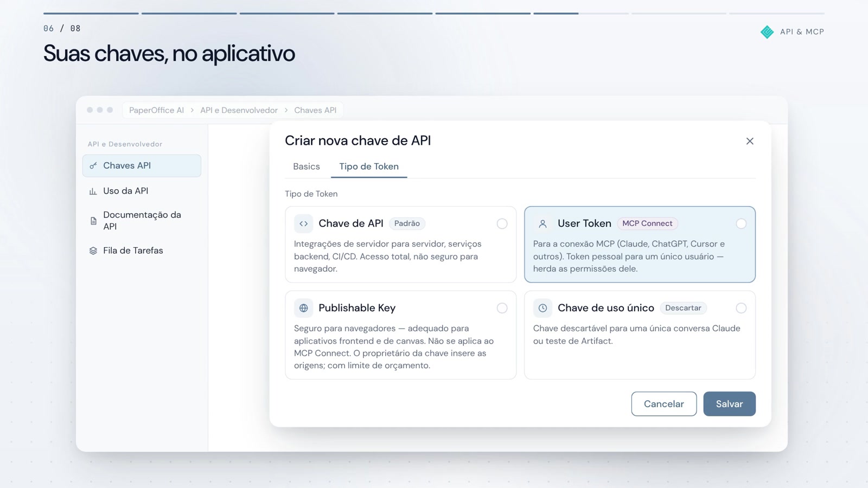
Task: Open Chaves API in the sidebar
Action: [142, 166]
